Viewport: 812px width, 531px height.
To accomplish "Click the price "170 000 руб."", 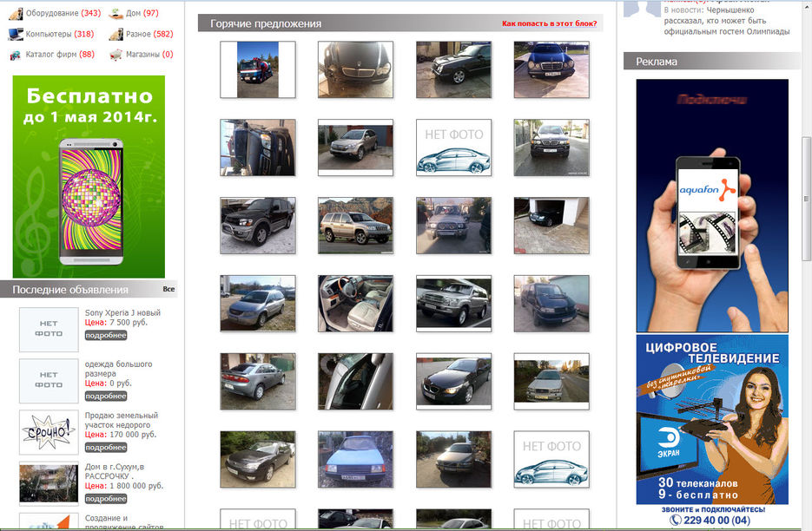I will (x=133, y=434).
